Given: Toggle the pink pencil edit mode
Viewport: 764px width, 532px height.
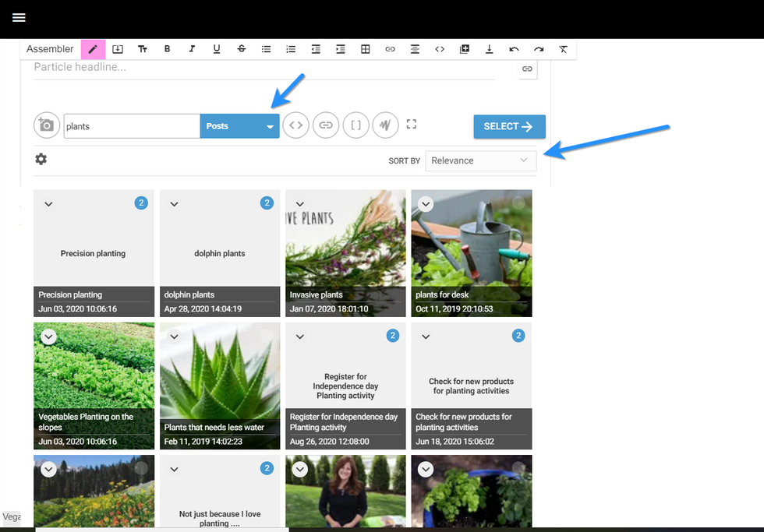Looking at the screenshot, I should (x=93, y=49).
